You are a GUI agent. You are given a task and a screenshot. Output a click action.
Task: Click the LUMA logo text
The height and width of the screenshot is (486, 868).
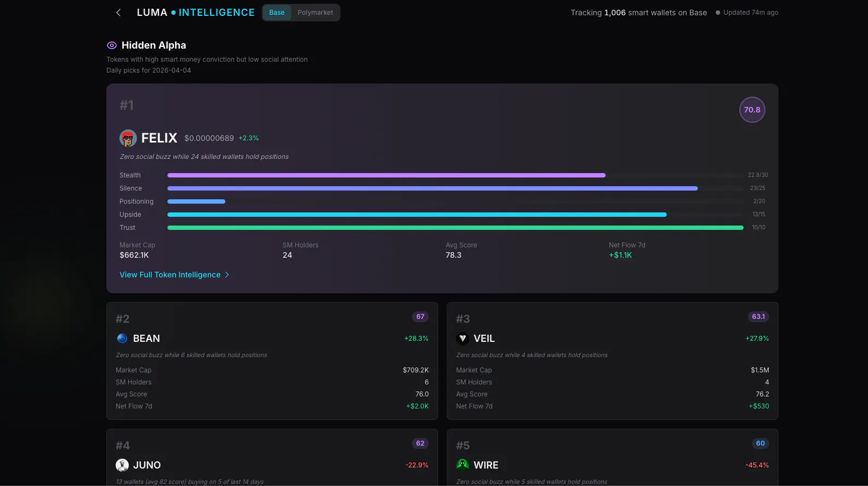(x=152, y=13)
